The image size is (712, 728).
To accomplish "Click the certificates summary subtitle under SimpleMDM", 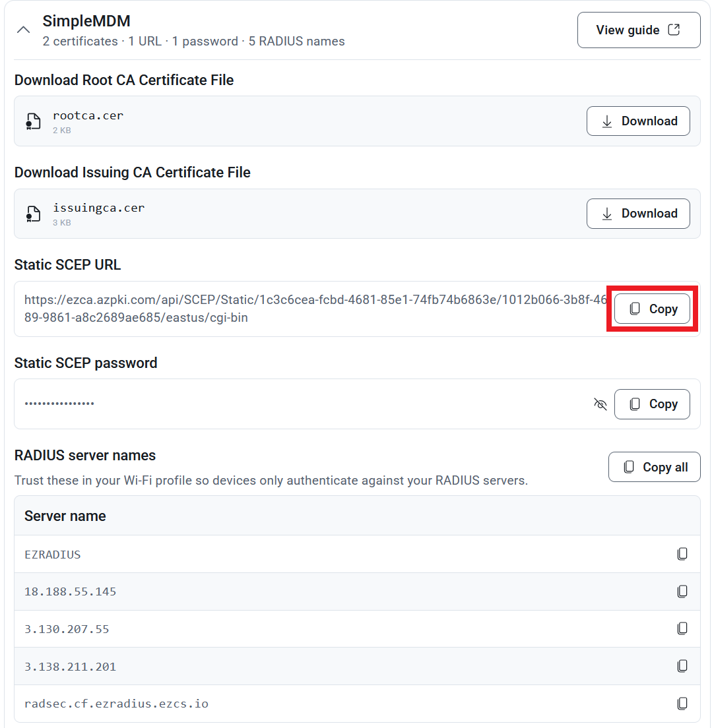I will [194, 42].
